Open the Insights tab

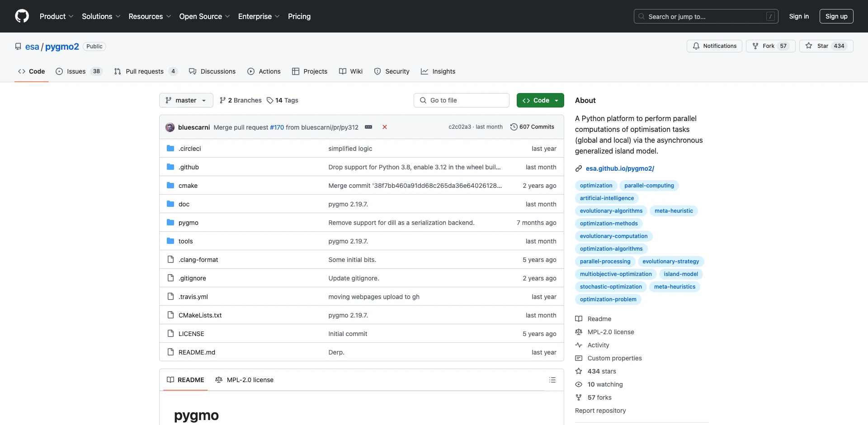(438, 71)
